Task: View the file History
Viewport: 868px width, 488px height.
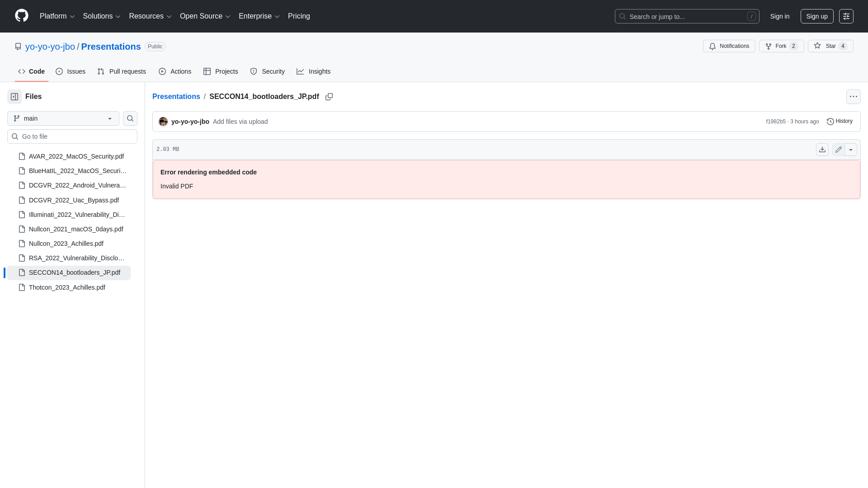Action: pos(840,121)
